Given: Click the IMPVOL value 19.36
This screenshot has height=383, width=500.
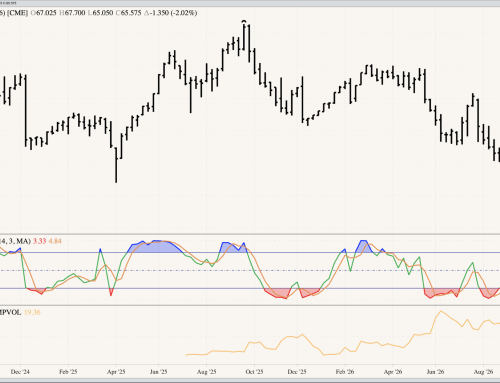Looking at the screenshot, I should coord(32,312).
